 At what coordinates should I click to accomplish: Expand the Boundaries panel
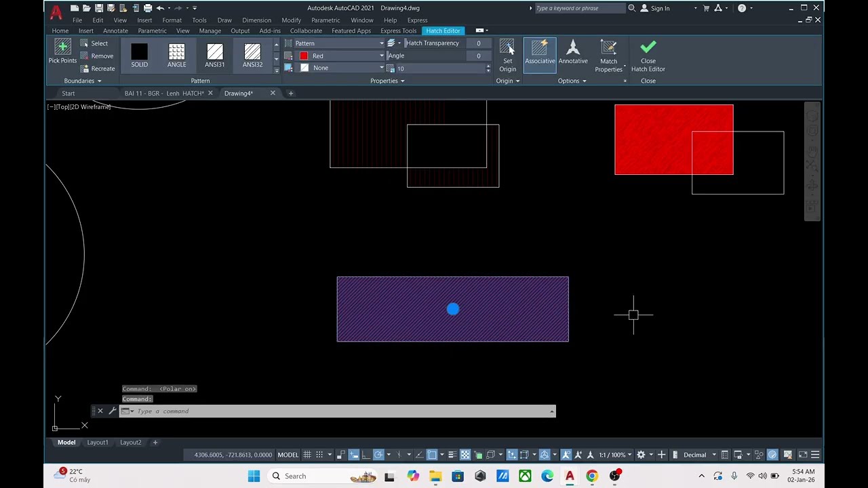(83, 81)
